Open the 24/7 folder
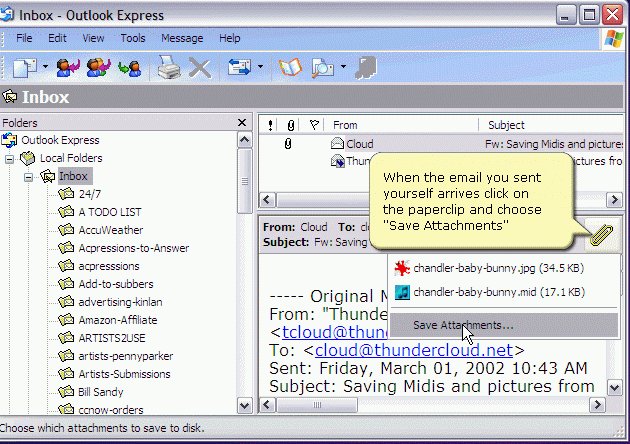Viewport: 630px width, 444px height. [x=90, y=194]
